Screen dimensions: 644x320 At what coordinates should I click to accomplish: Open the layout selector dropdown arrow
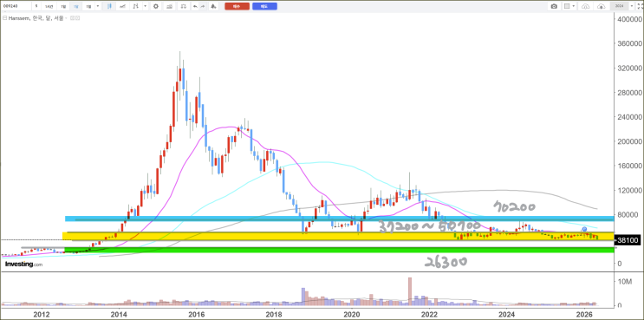573,6
